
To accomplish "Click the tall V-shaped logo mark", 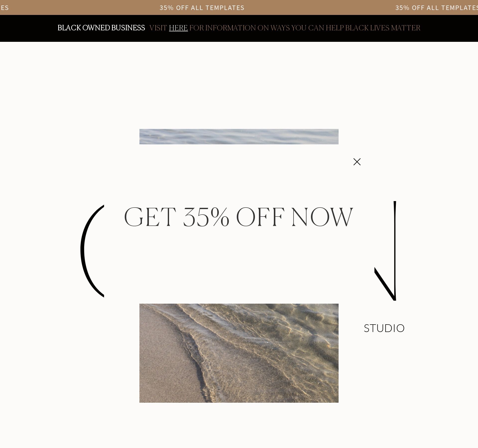I will pyautogui.click(x=385, y=251).
